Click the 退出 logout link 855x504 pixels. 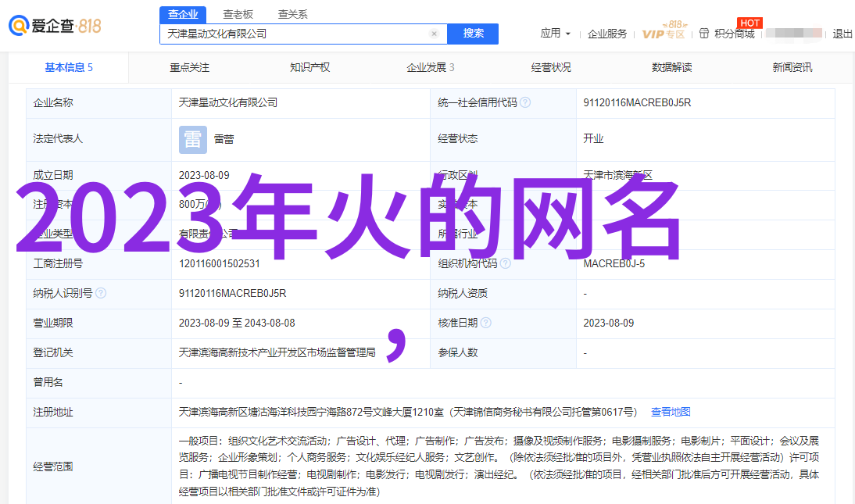pos(842,34)
